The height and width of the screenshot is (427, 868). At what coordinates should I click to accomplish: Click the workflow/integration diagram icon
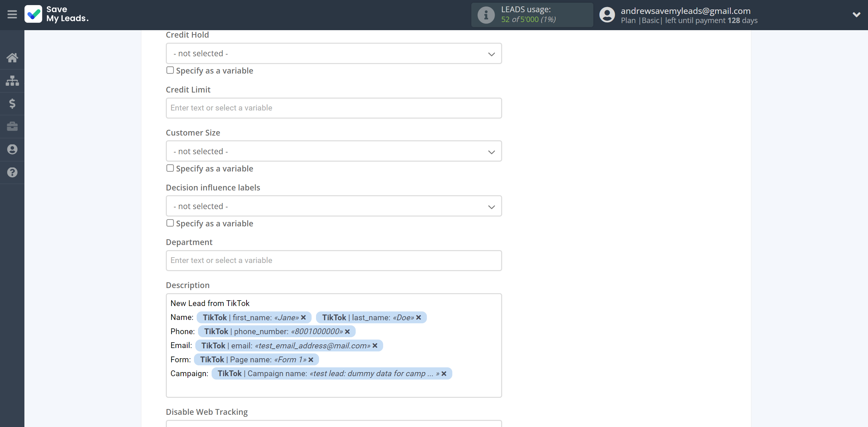12,80
